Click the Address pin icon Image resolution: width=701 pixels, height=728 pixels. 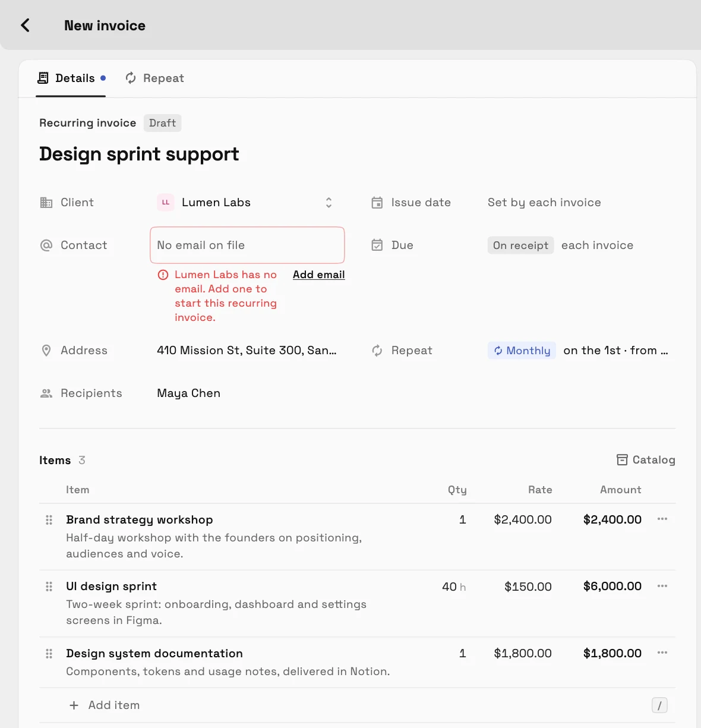[x=46, y=351]
